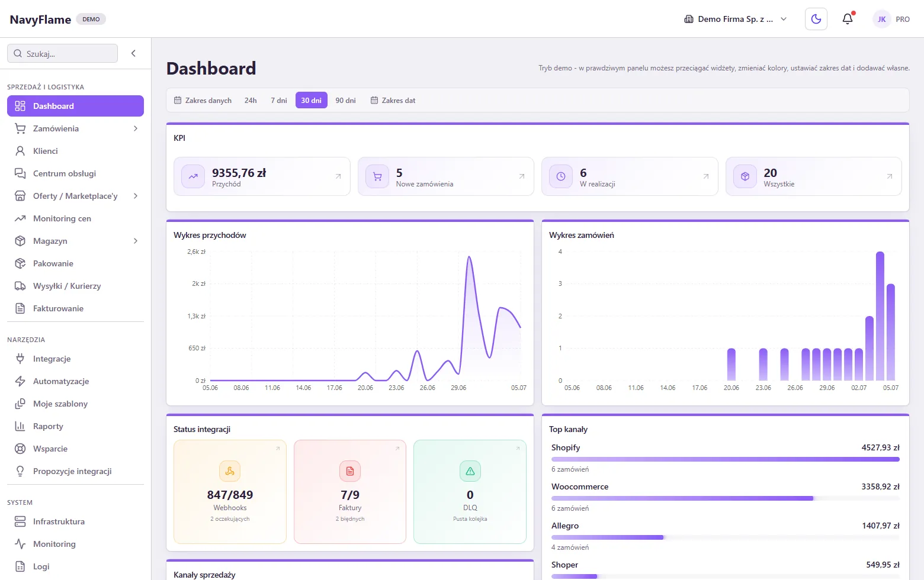Open the W realizacji KPI card

pos(630,176)
